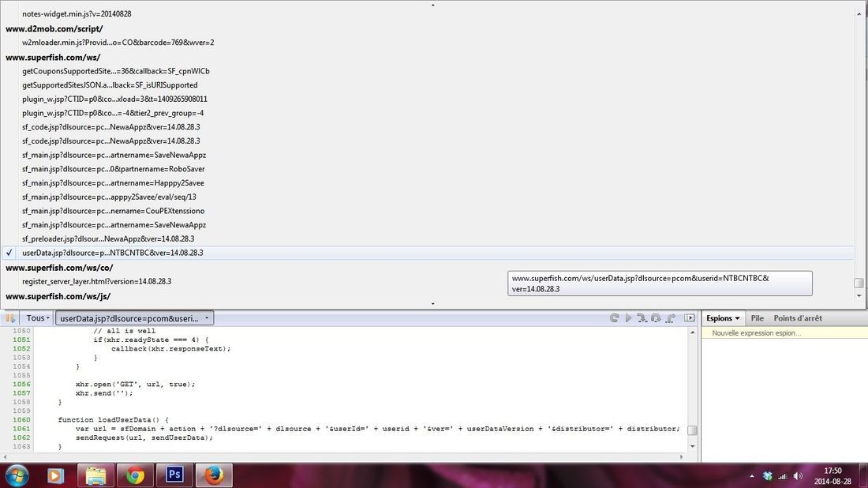Click www.d2mob.com/script/ group header
Viewport: 868px width, 488px height.
(54, 28)
